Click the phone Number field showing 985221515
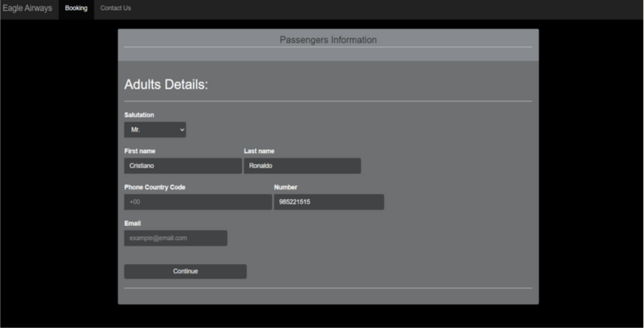644x328 pixels. [x=329, y=202]
